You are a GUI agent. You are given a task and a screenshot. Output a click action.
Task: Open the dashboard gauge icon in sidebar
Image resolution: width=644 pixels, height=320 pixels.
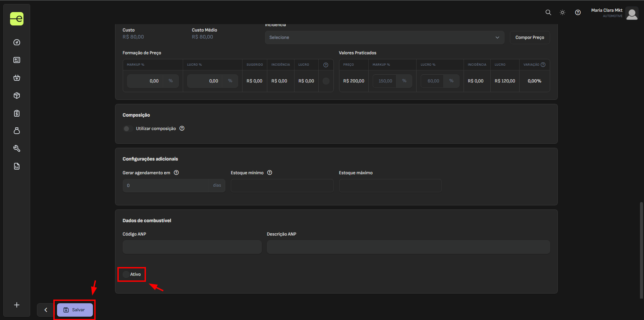(17, 43)
